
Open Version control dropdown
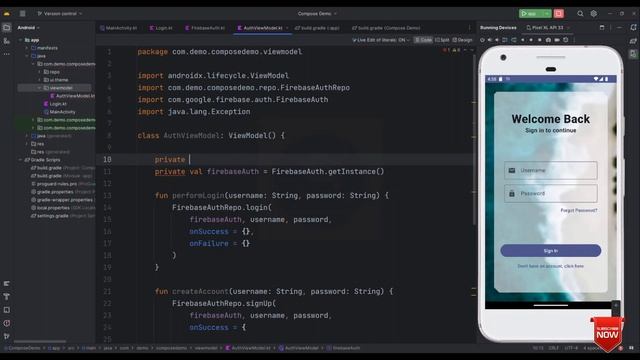pos(60,13)
